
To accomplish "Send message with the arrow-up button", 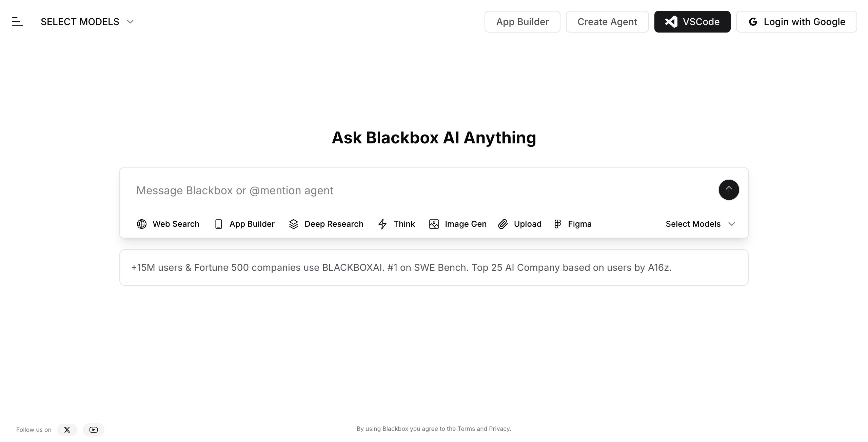I will pyautogui.click(x=729, y=190).
